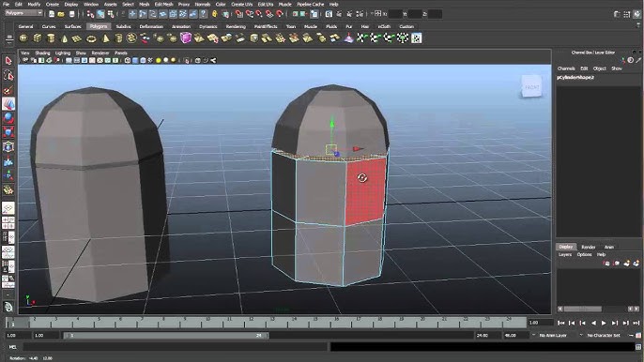
Task: Turn on the yellow quality light button in the panel toolbar
Action: (x=159, y=60)
